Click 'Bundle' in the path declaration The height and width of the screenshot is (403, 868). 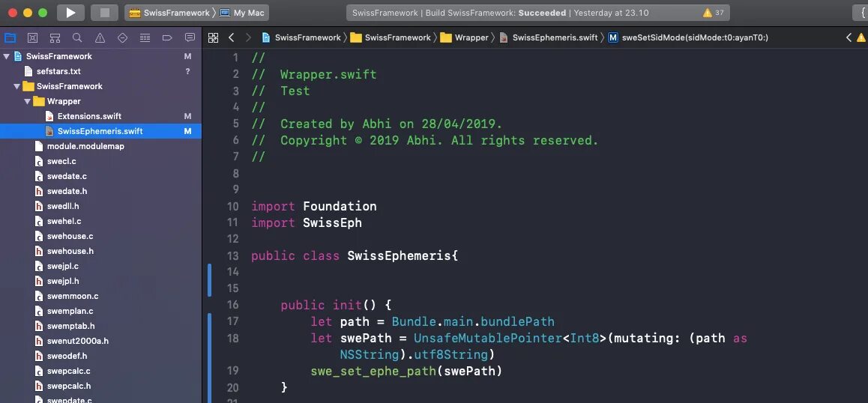pyautogui.click(x=414, y=321)
